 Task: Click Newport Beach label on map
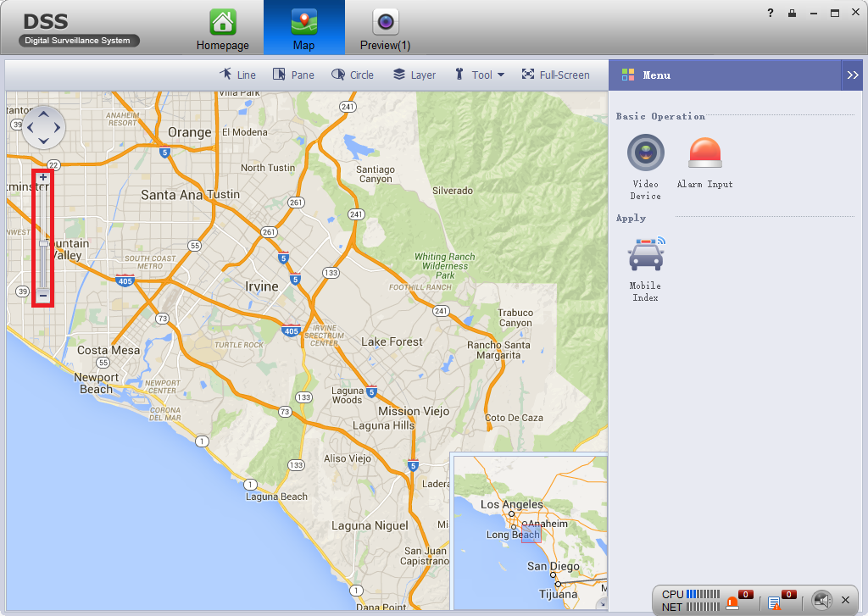coord(97,383)
